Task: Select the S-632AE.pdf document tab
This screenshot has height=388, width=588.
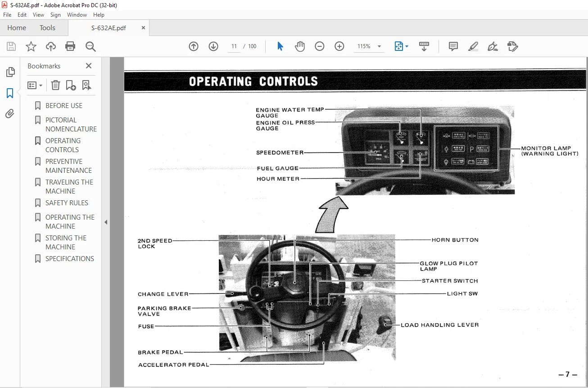Action: [x=109, y=27]
